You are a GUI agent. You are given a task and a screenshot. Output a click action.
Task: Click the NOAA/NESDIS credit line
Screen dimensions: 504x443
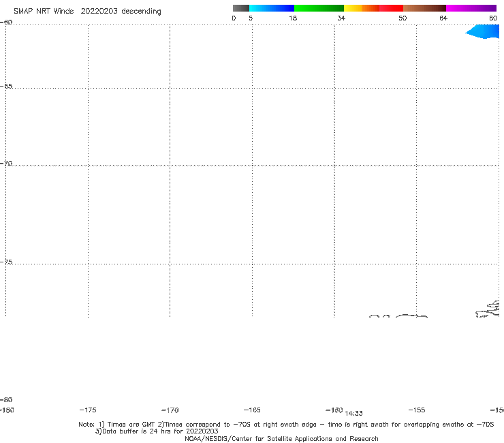tap(281, 438)
